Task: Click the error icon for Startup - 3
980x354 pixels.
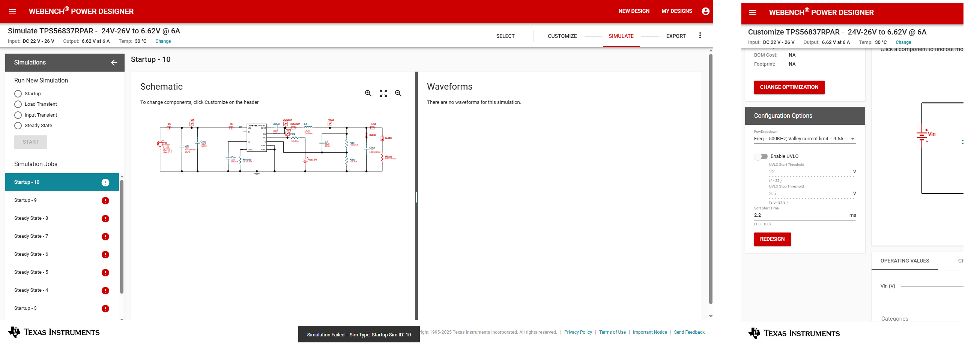Action: click(105, 308)
